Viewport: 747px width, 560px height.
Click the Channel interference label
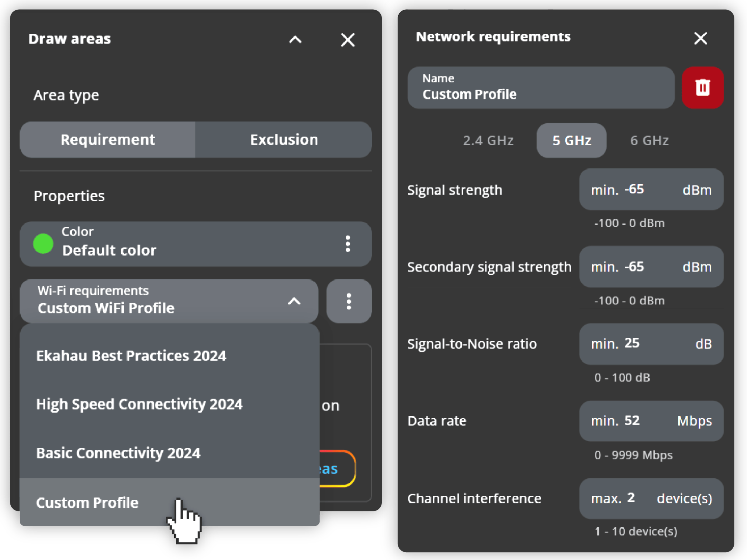coord(474,498)
